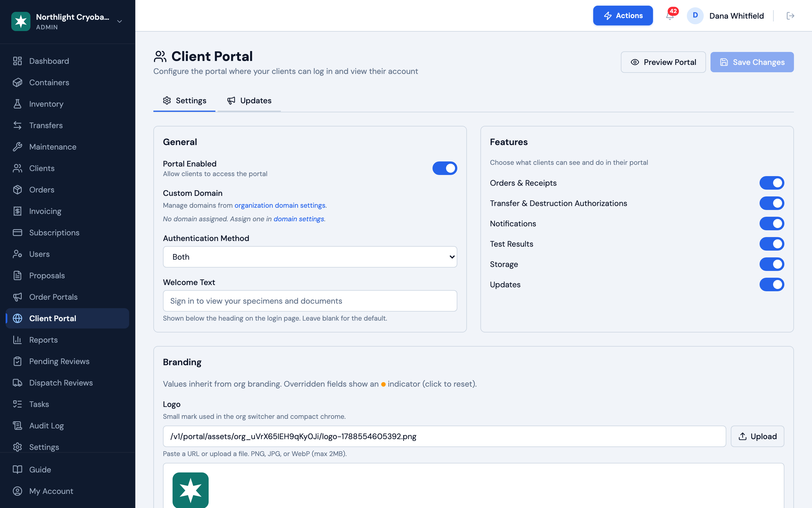
Task: Follow the organization domain settings link
Action: pos(280,205)
